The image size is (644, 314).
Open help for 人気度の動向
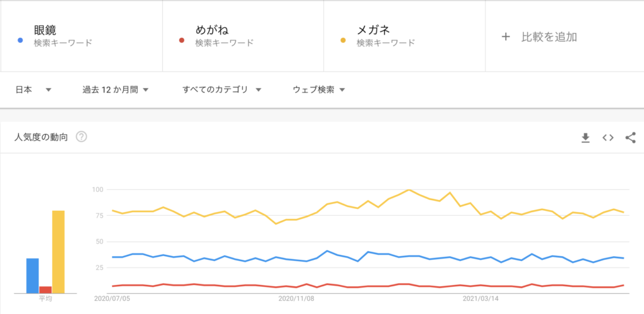coord(81,137)
